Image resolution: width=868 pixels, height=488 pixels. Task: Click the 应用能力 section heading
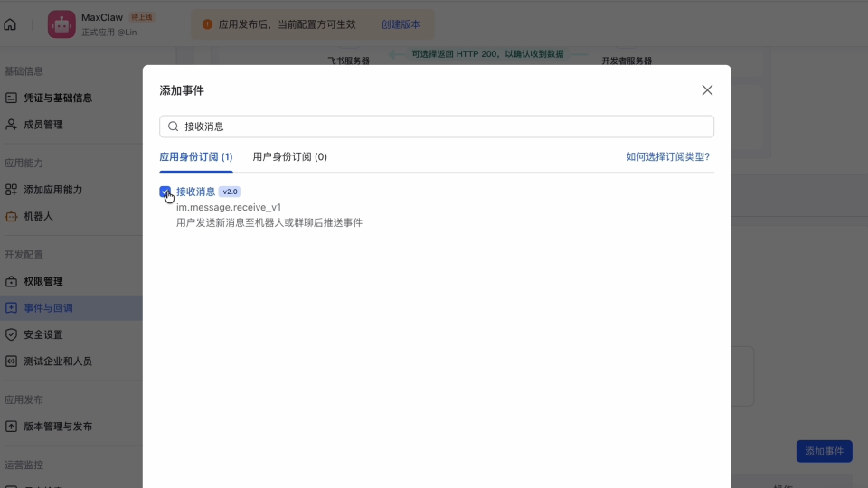(24, 164)
